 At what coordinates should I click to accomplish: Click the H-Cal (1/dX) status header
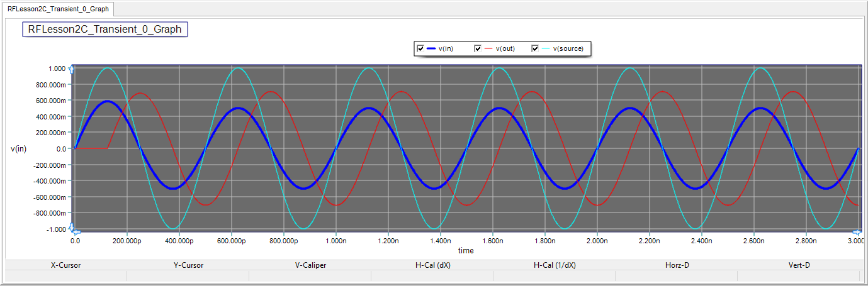(x=555, y=265)
